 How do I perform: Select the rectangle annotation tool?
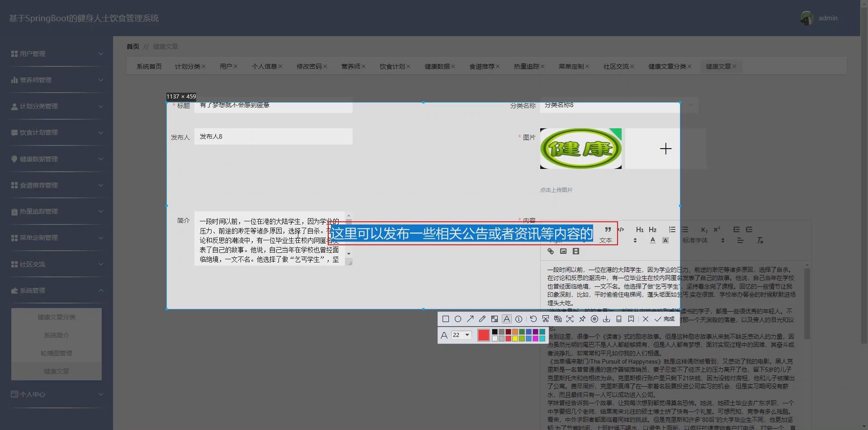[x=445, y=319]
